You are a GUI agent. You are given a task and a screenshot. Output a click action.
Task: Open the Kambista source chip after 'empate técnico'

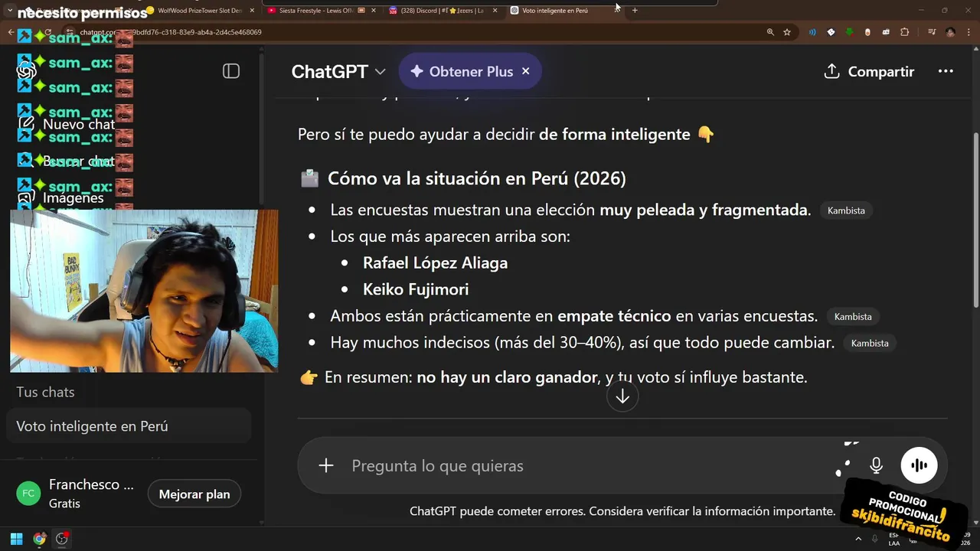click(x=853, y=316)
